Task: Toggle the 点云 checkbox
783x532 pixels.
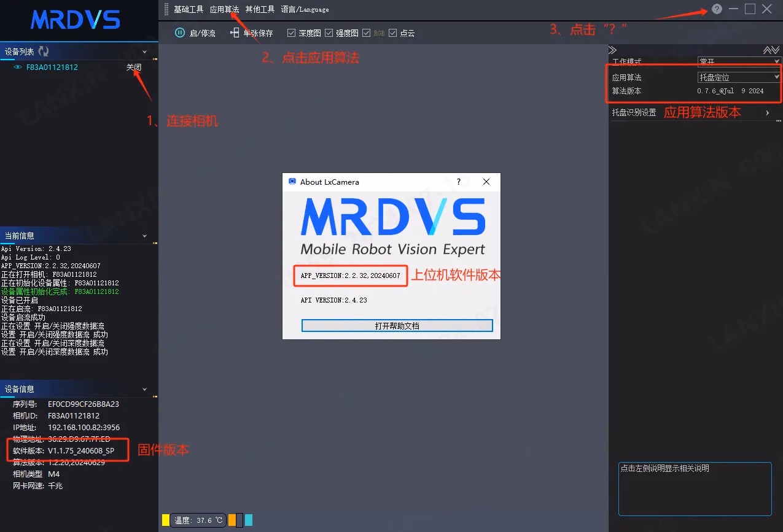Action: [x=393, y=33]
